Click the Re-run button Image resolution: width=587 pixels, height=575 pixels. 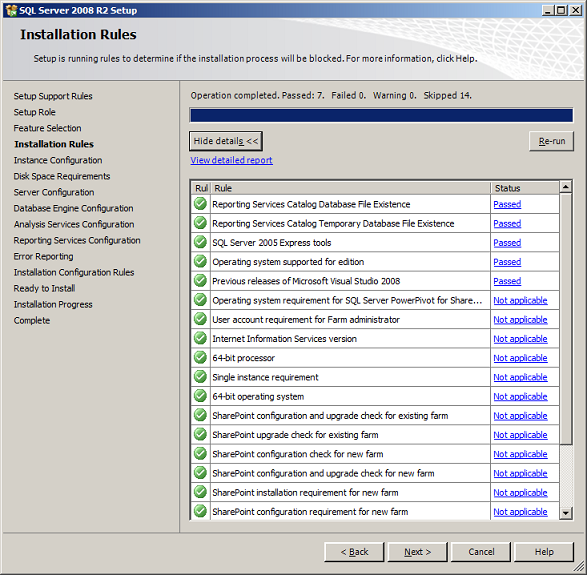tap(551, 141)
